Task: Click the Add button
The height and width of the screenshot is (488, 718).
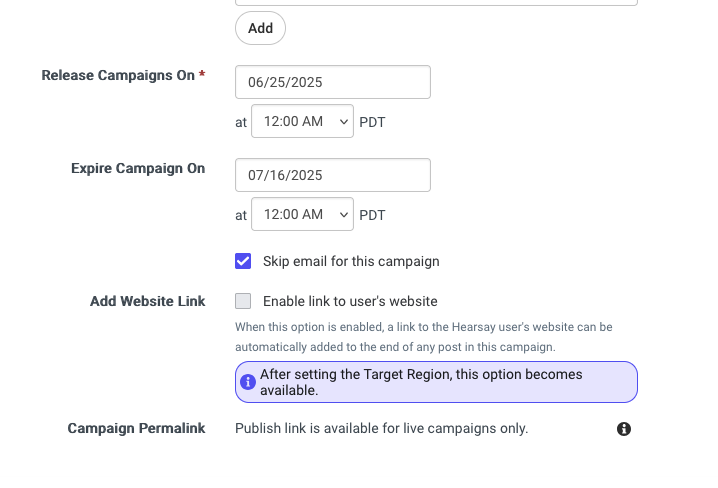Action: 261,28
